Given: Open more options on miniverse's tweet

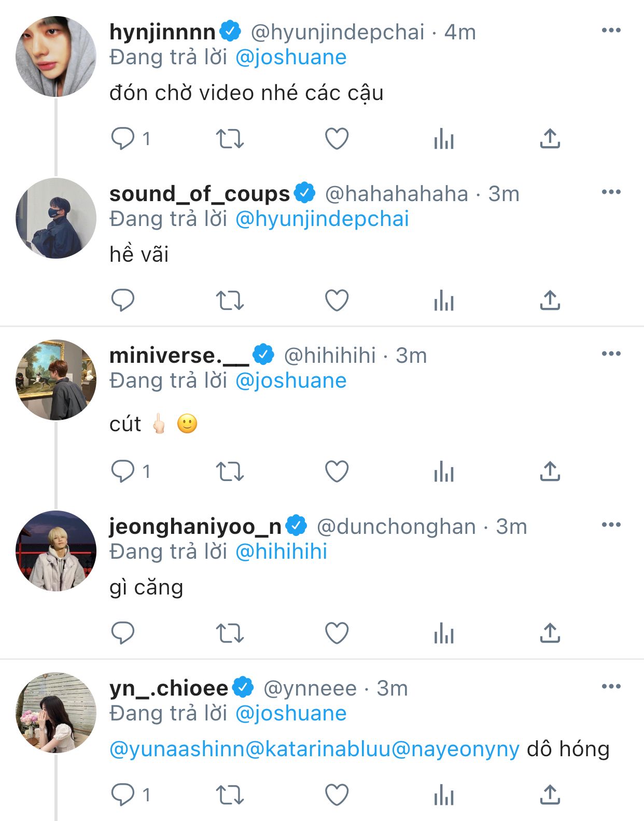Looking at the screenshot, I should tap(611, 354).
